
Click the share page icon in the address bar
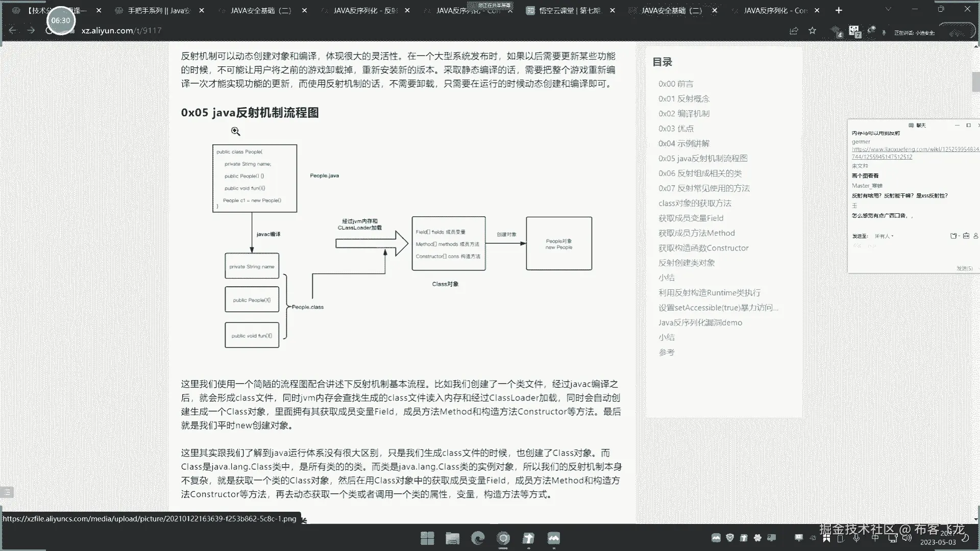pyautogui.click(x=794, y=31)
